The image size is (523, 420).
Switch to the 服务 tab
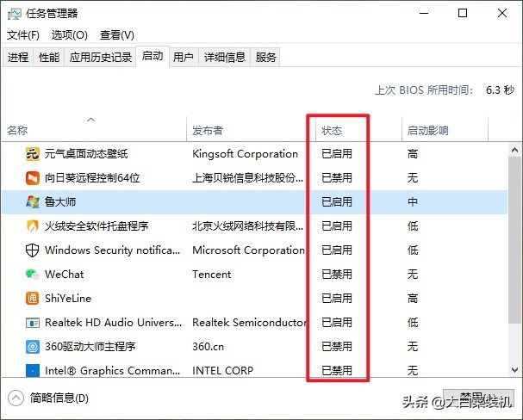[265, 58]
